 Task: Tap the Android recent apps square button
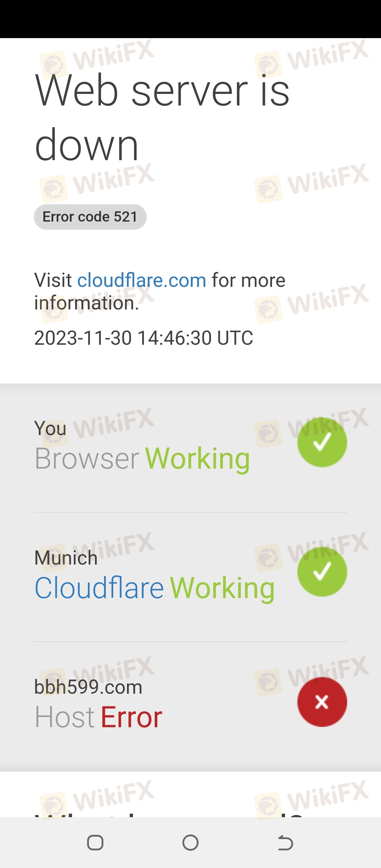[x=95, y=843]
